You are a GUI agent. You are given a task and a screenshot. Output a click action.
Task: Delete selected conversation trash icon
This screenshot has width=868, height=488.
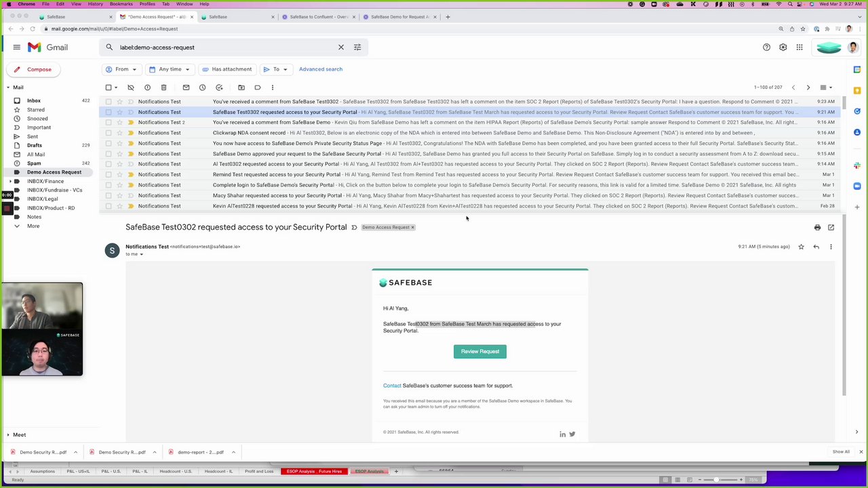[163, 87]
